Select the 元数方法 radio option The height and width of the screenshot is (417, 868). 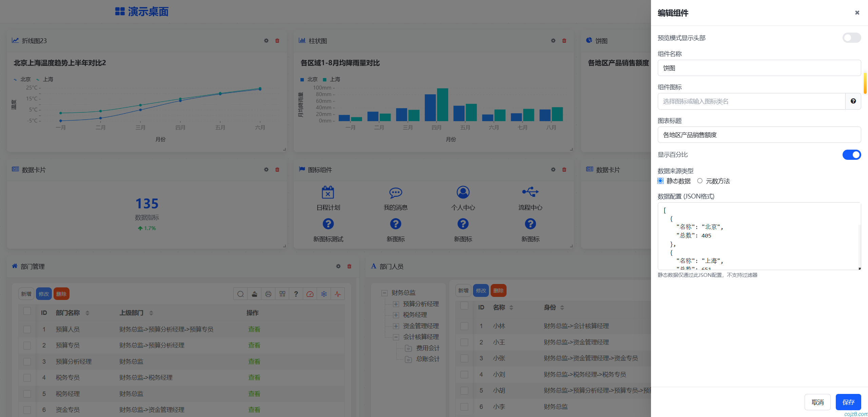point(700,181)
